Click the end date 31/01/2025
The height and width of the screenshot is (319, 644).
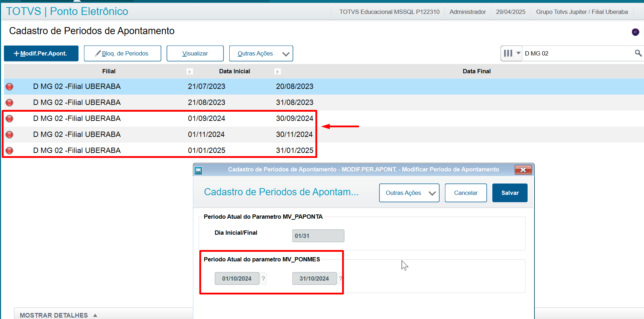[x=295, y=150]
